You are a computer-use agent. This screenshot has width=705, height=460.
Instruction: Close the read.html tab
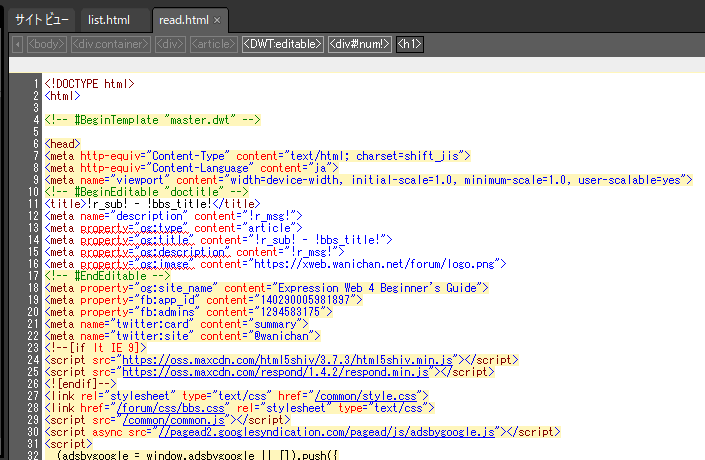click(x=217, y=20)
